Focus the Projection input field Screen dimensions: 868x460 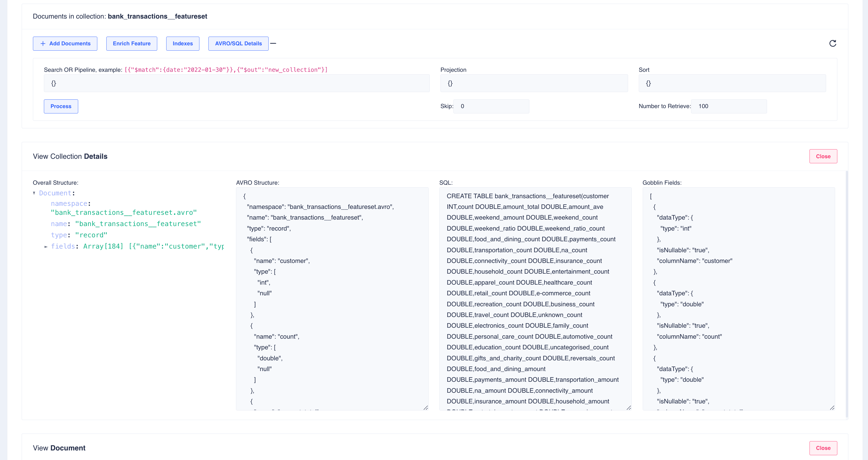tap(534, 83)
